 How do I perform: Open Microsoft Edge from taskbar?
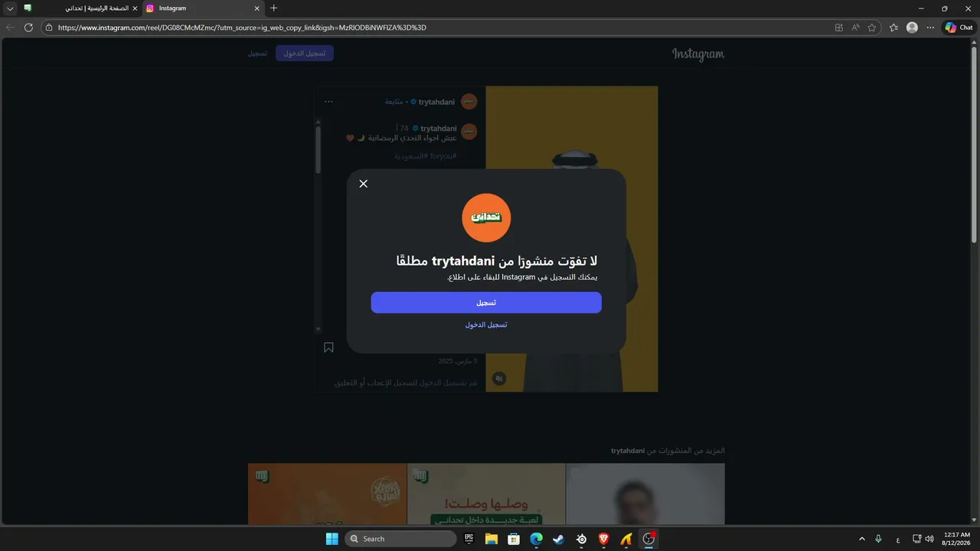[537, 539]
